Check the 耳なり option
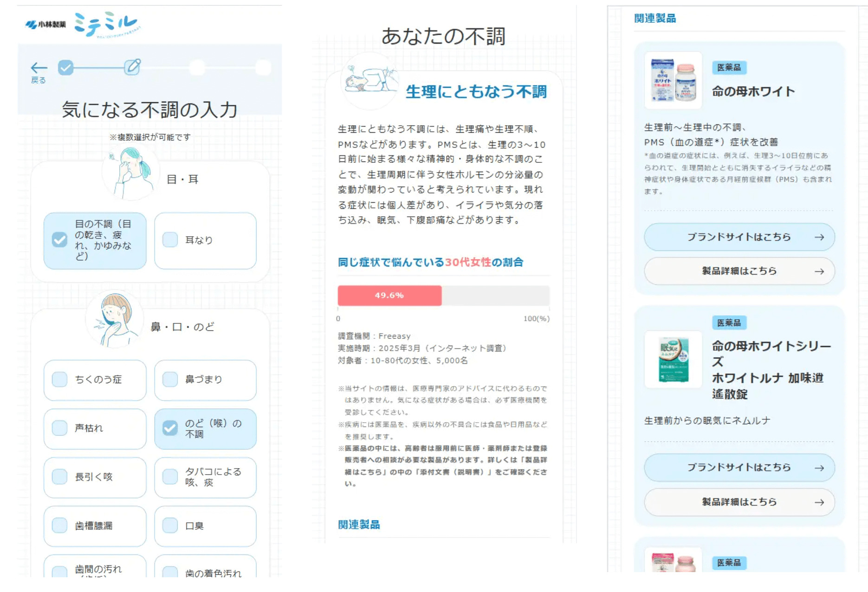Viewport: 868px width, 592px height. tap(170, 240)
